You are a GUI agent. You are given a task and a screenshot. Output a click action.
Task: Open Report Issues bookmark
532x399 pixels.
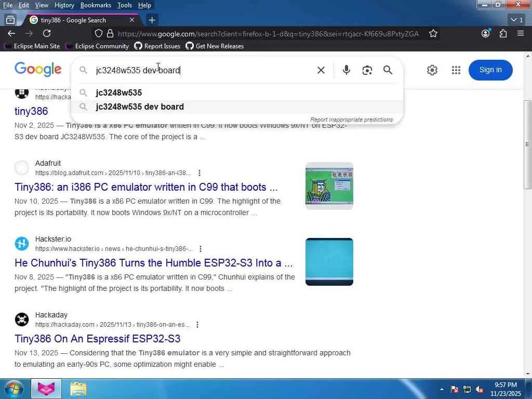(x=157, y=46)
